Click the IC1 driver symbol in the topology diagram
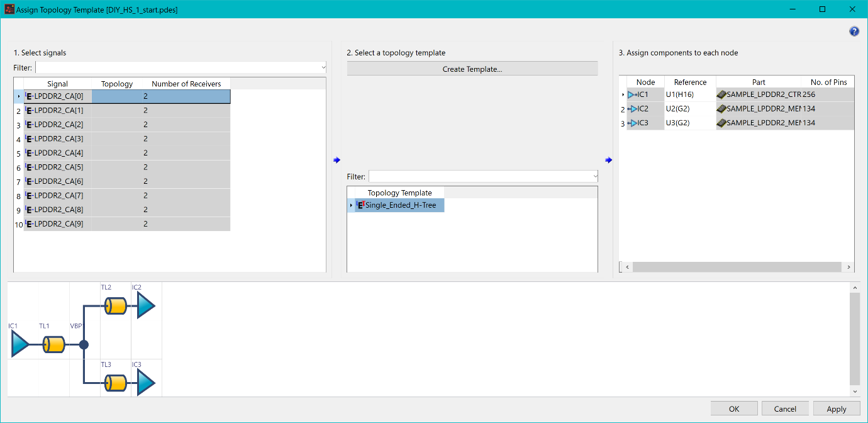This screenshot has width=868, height=423. (x=19, y=345)
